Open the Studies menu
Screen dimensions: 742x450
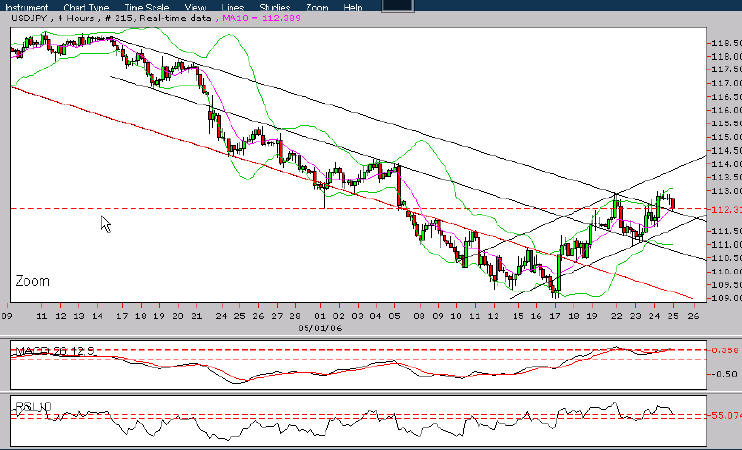tap(274, 7)
